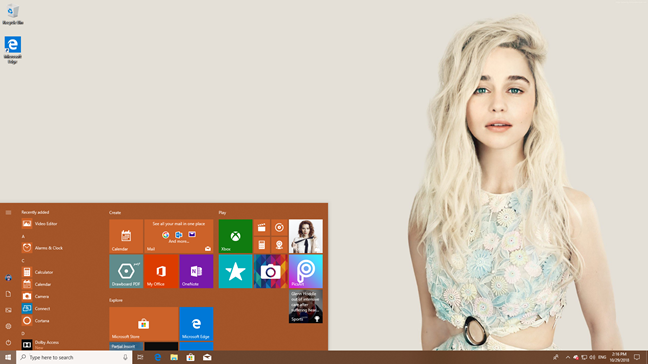The height and width of the screenshot is (364, 648).
Task: Click the Create group header
Action: pyautogui.click(x=115, y=213)
